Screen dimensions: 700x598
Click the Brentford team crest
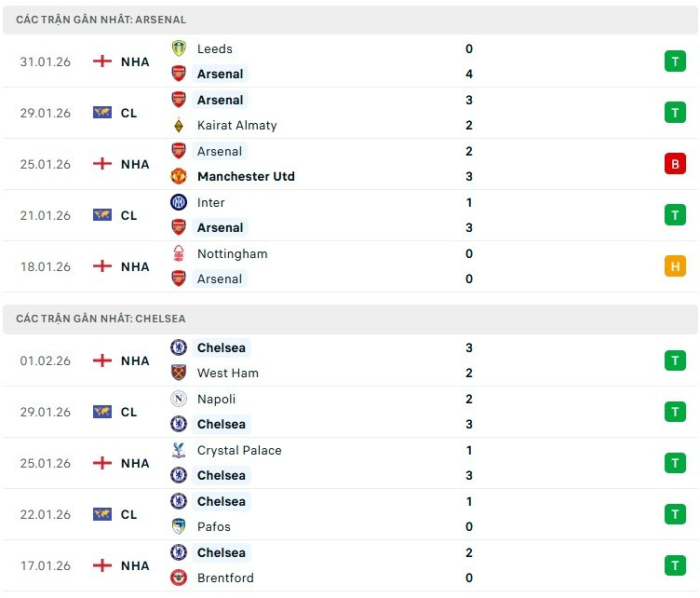(179, 578)
